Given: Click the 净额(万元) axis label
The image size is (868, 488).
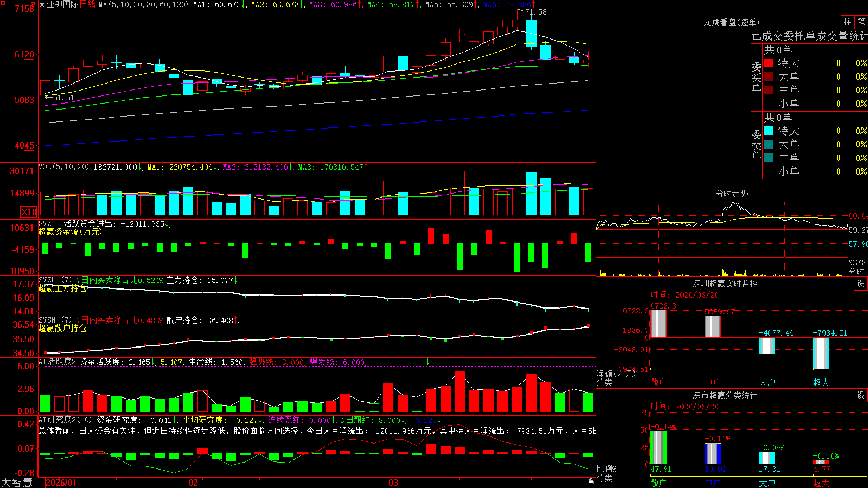Looking at the screenshot, I should (616, 374).
